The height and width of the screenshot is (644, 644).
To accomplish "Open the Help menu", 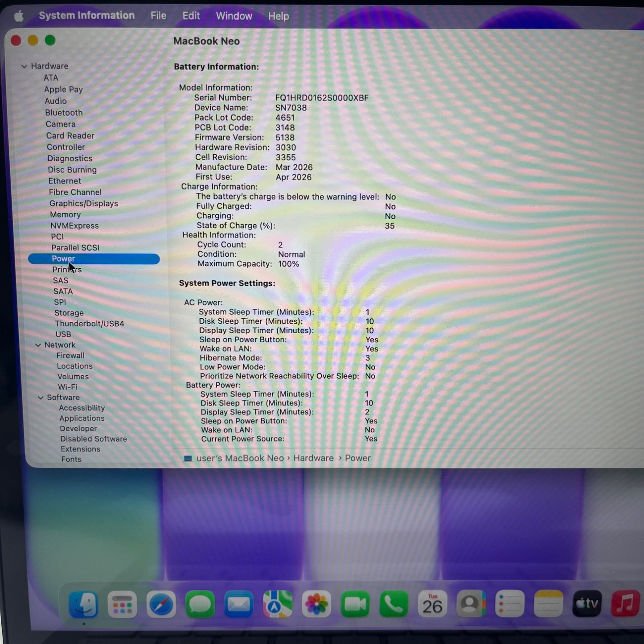I will [279, 16].
